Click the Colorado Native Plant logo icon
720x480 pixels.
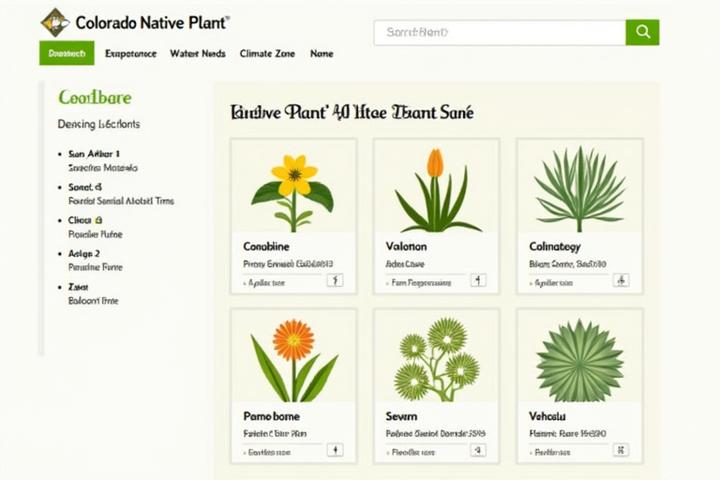(x=54, y=21)
